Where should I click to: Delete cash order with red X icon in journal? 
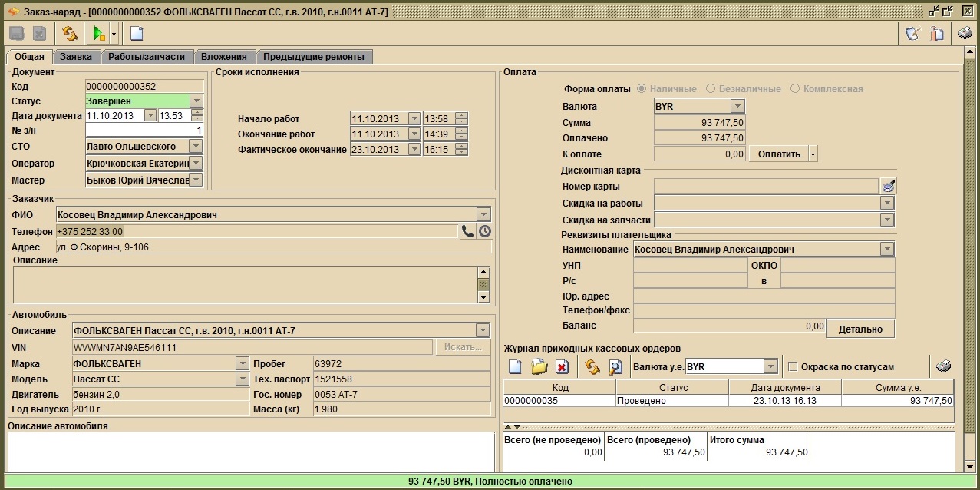[562, 366]
